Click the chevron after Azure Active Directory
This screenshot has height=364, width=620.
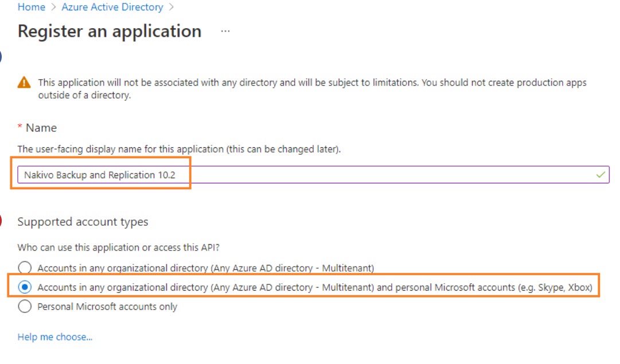coord(171,7)
